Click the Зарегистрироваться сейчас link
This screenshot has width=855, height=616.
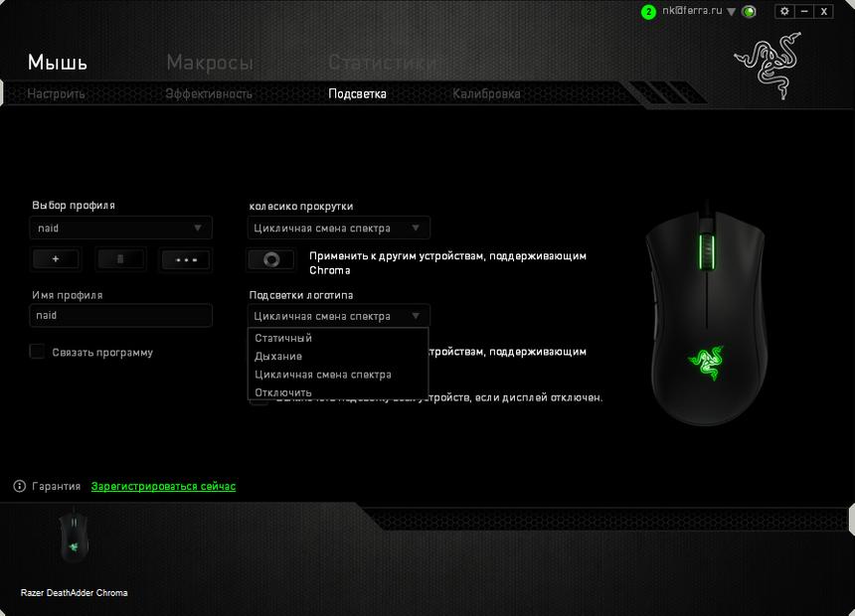pos(163,486)
